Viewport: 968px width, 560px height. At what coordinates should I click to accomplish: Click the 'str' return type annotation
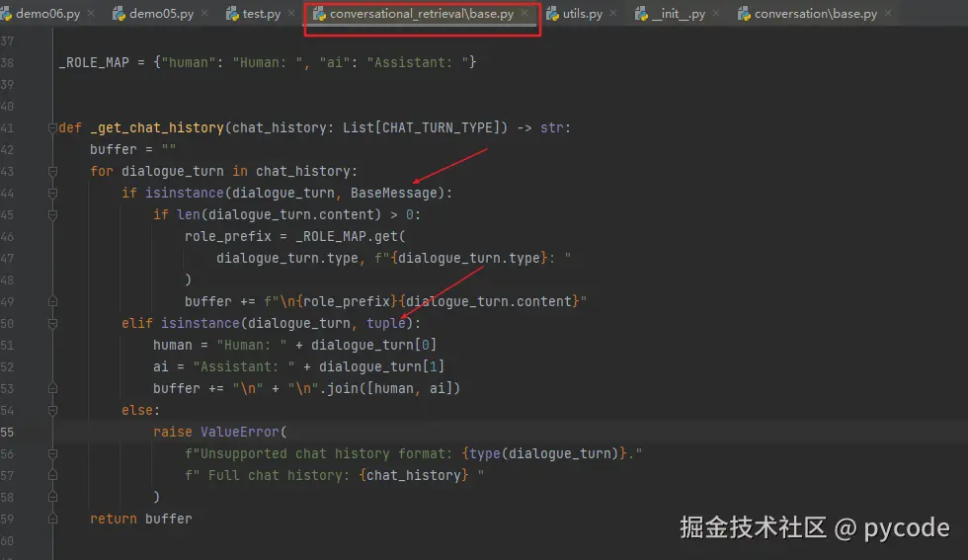click(552, 127)
